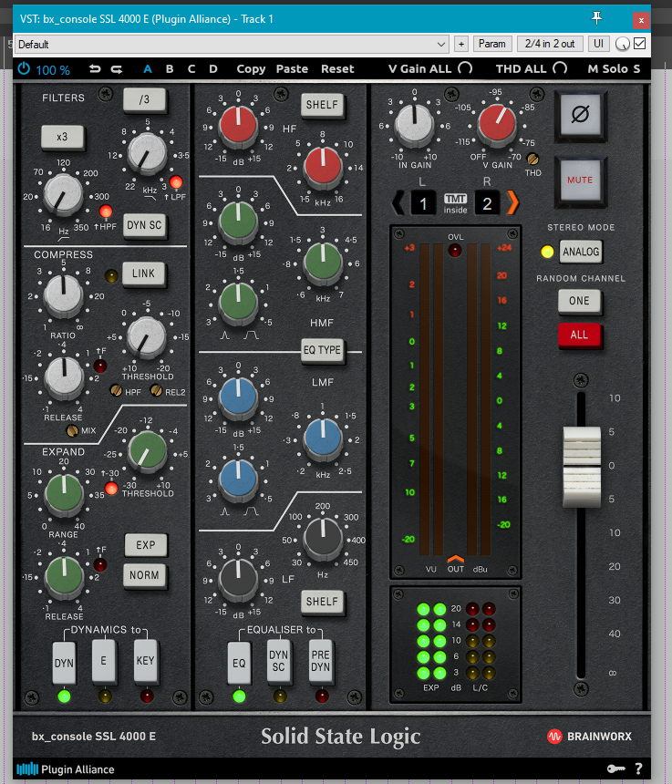
Task: Click Copy in the toolbar
Action: point(251,69)
